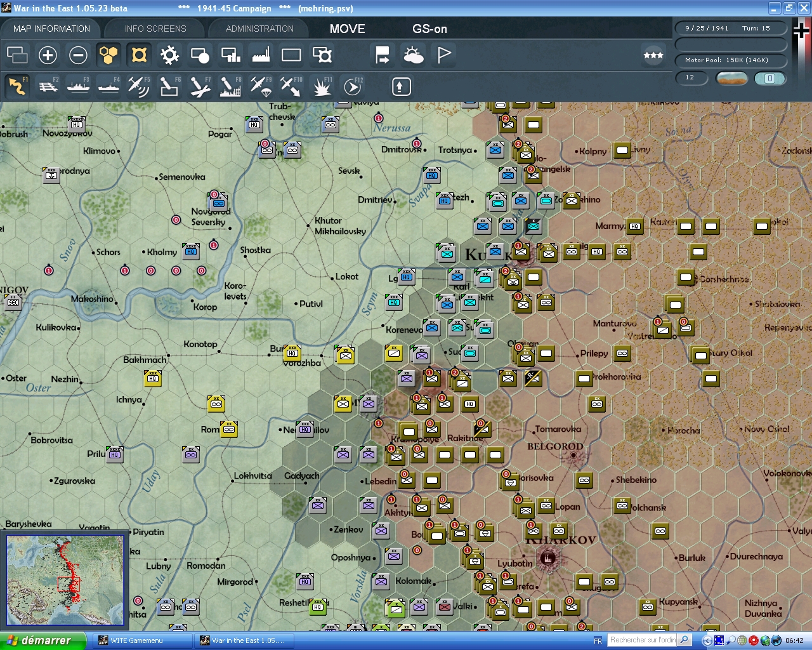Toggle the factory display icon

point(261,55)
